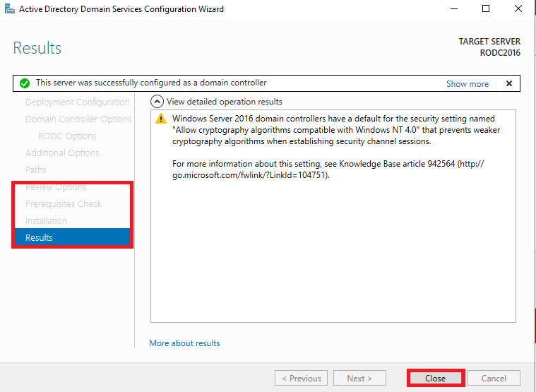536x392 pixels.
Task: Maximize the wizard window
Action: (x=486, y=9)
